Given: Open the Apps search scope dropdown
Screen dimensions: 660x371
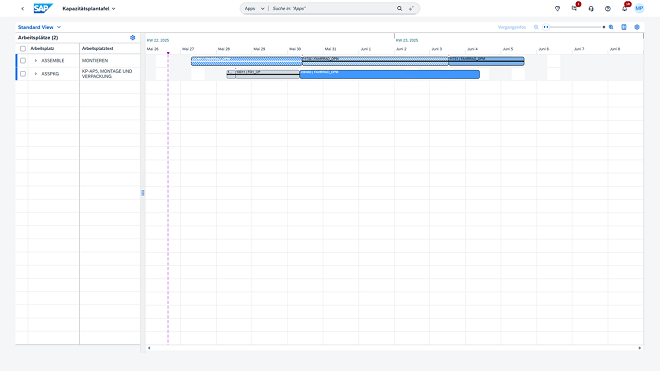Looking at the screenshot, I should tap(254, 8).
